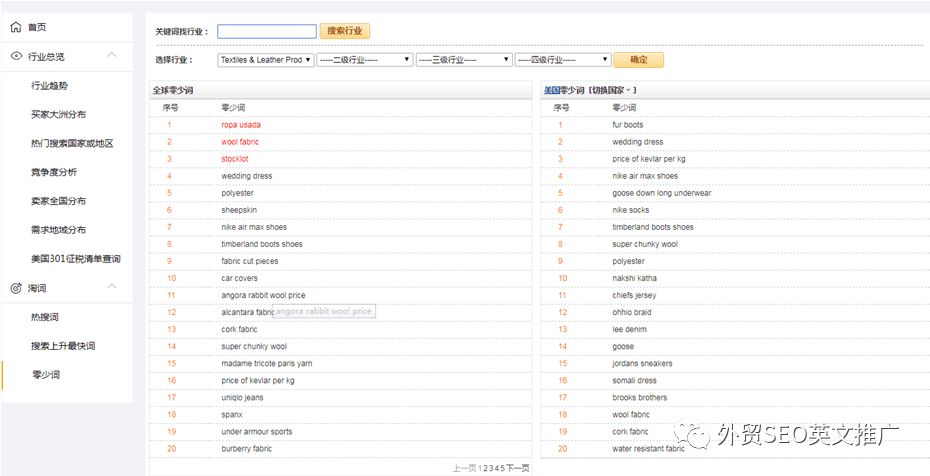
Task: Click US keyword goose down long underwear
Action: [662, 193]
